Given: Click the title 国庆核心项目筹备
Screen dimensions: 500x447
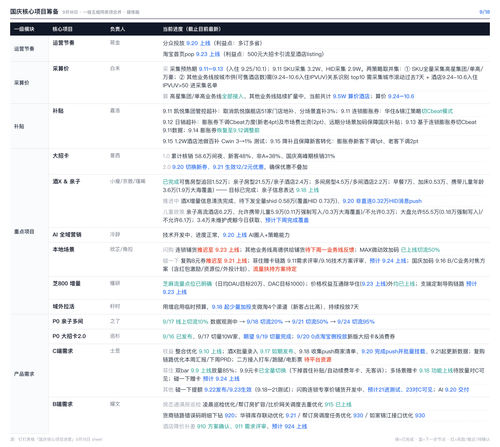Looking at the screenshot, I should (34, 12).
